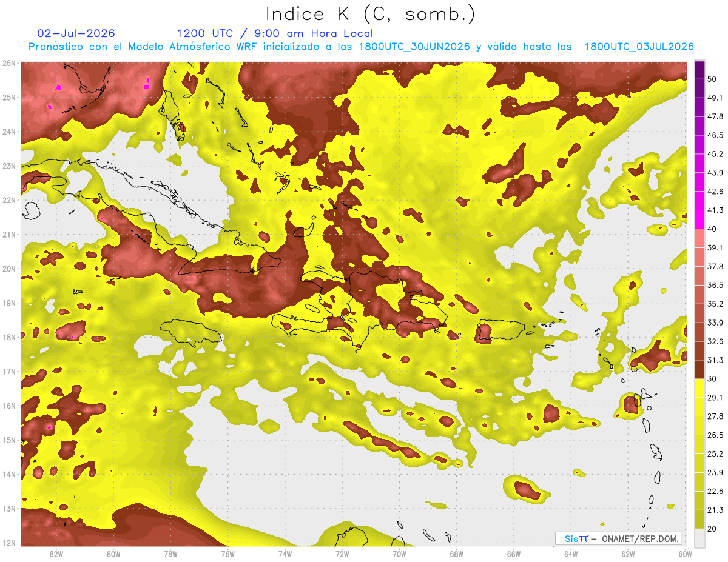Click '1200 UTC / 9:00 am Hora Local'

(275, 33)
